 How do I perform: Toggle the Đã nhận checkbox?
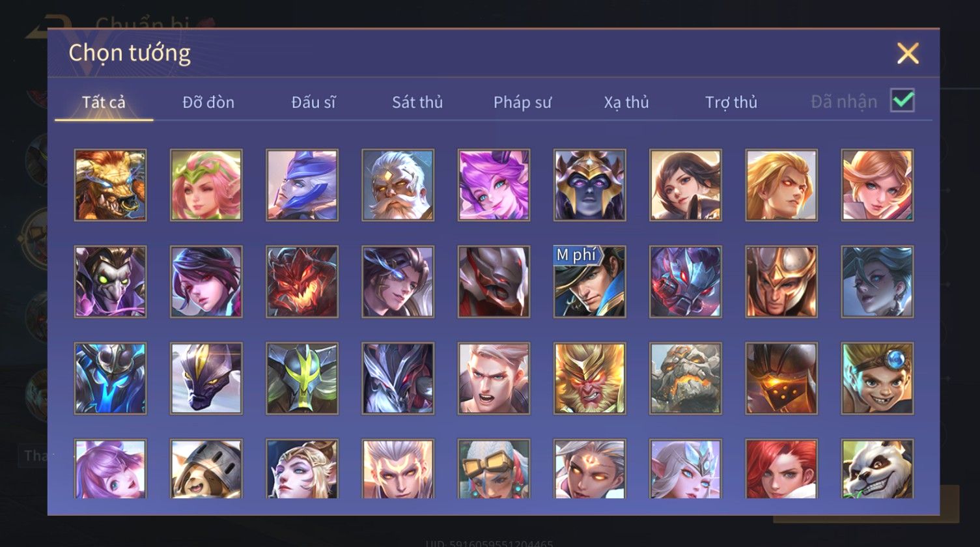pyautogui.click(x=903, y=100)
